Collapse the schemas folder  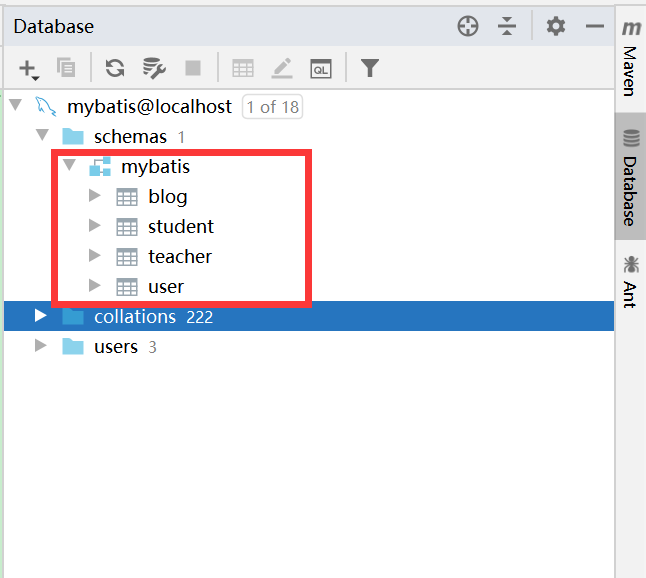coord(42,135)
